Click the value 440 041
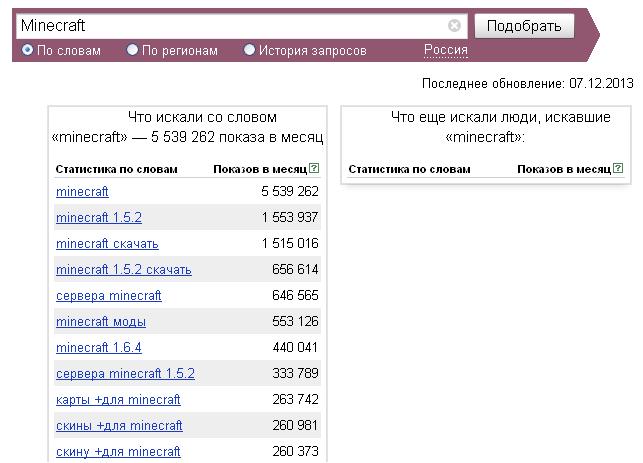 (295, 347)
